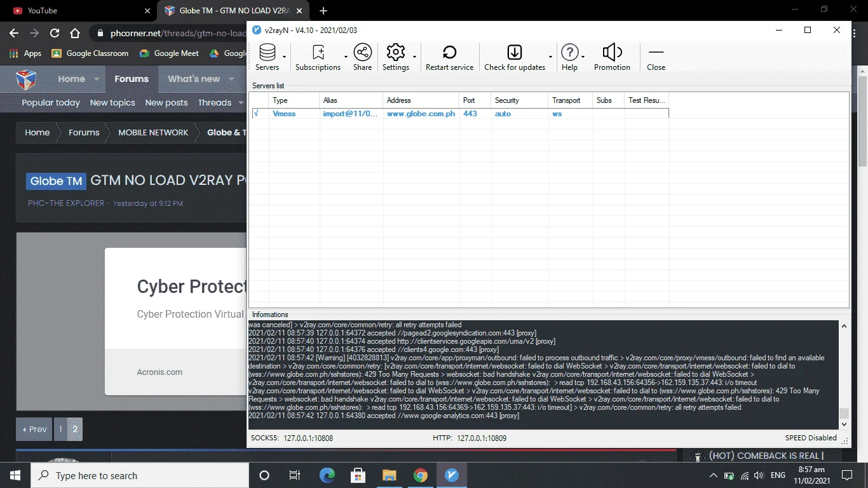The image size is (868, 488).
Task: Select the 'import@11/0...' alias cell
Action: click(x=350, y=114)
